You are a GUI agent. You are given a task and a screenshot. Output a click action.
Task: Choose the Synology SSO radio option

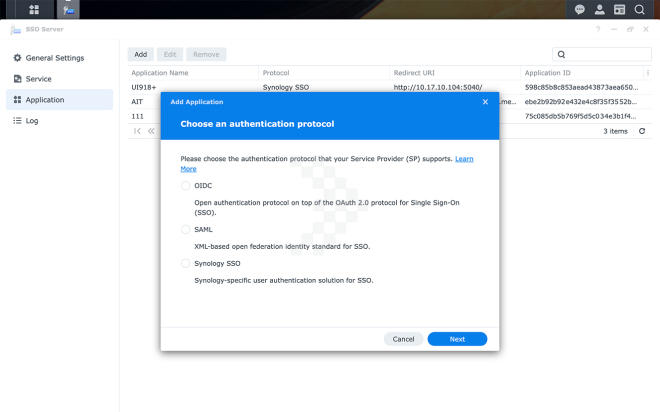pyautogui.click(x=185, y=264)
